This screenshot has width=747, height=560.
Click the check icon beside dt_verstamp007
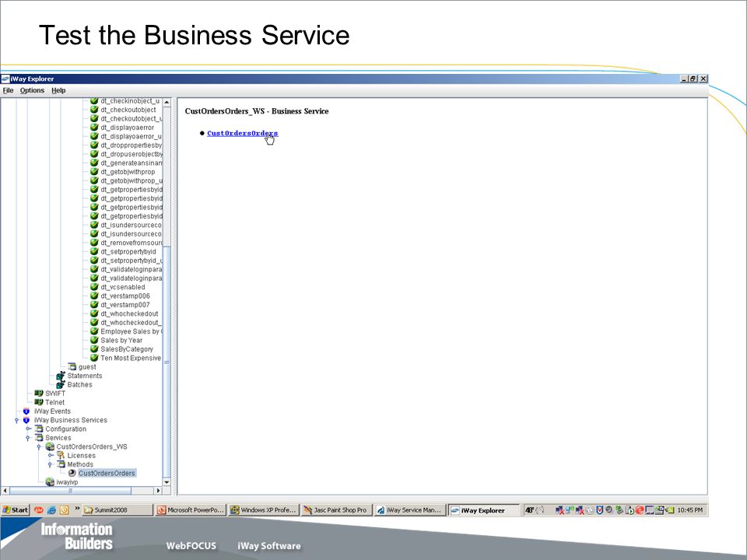(x=94, y=305)
